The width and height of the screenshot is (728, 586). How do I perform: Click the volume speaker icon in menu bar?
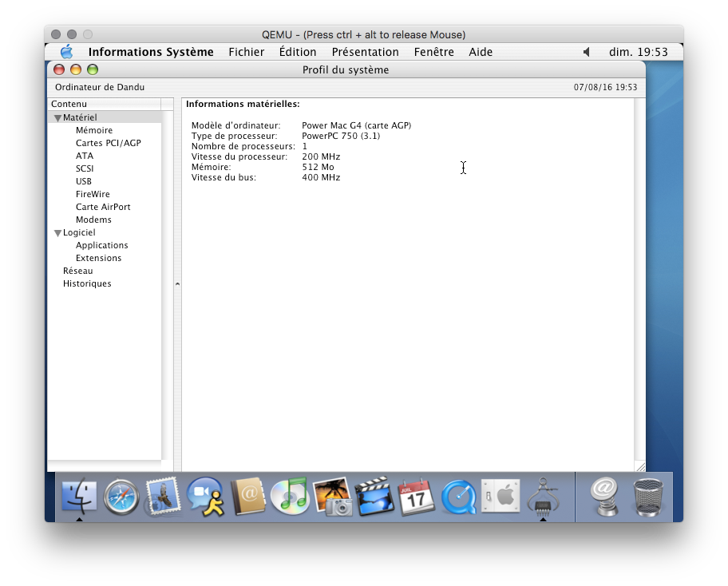coord(587,52)
